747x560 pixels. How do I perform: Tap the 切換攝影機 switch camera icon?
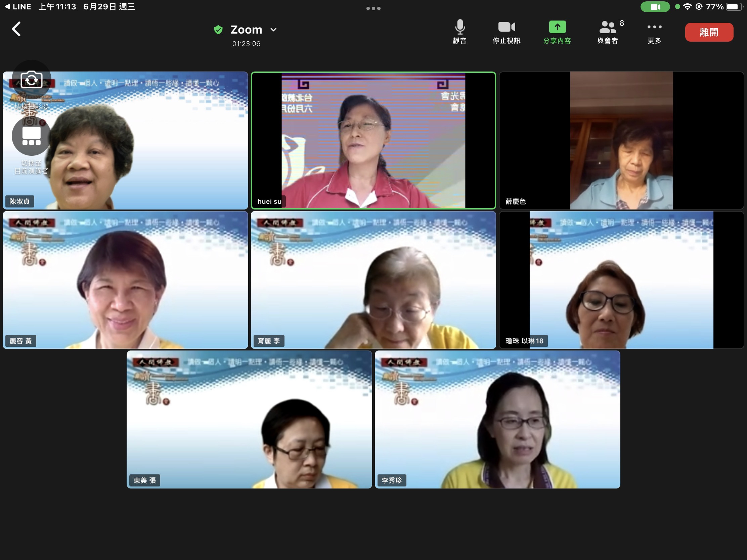pos(32,80)
